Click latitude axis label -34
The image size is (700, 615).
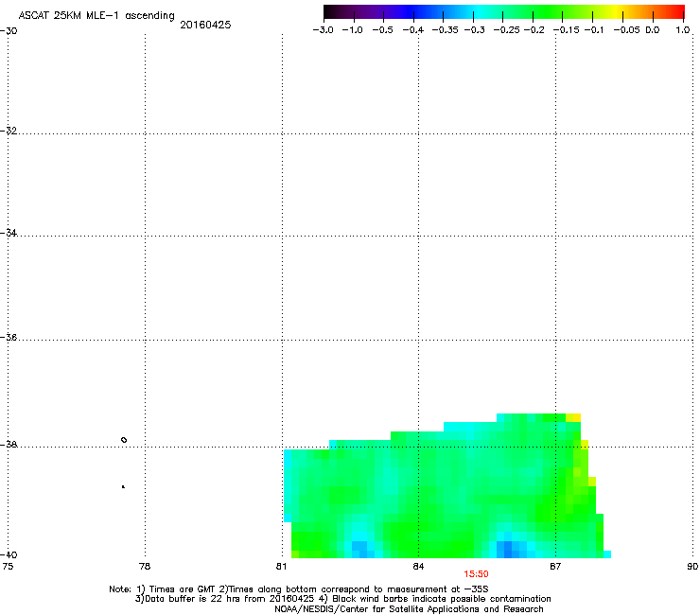point(9,233)
